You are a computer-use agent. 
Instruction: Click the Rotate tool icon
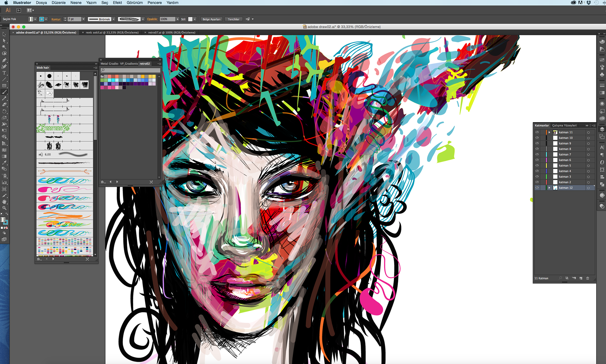4,111
